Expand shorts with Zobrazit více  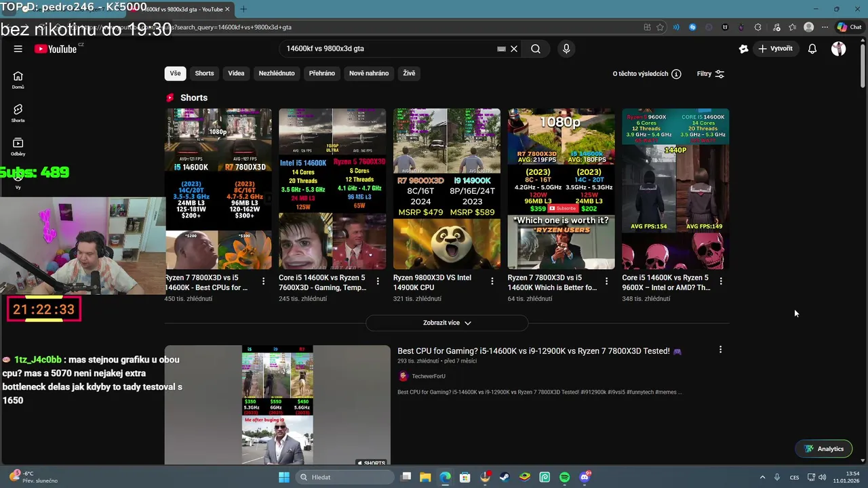[447, 323]
